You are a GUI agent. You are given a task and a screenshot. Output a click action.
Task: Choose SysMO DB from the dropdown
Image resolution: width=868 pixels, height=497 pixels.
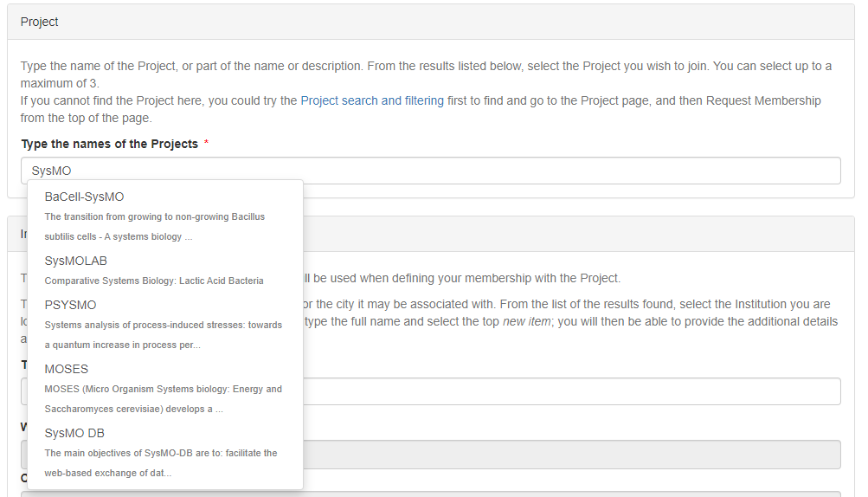tap(74, 433)
